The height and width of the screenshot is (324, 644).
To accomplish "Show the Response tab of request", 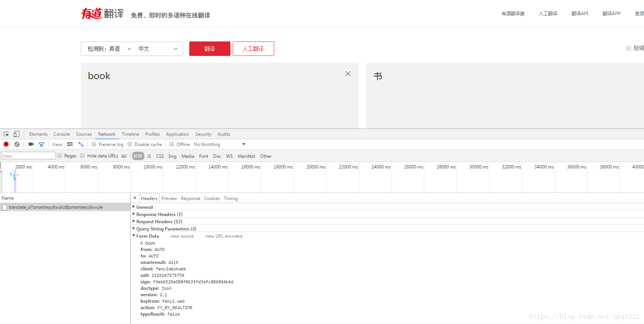I will pos(190,199).
